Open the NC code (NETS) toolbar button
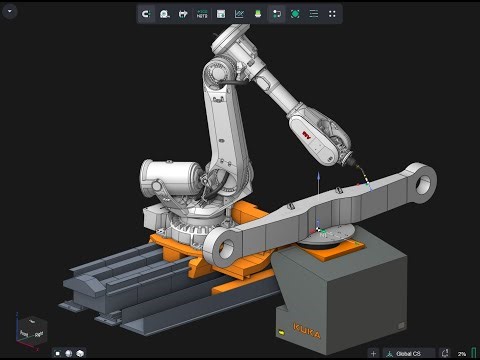480x360 pixels. [202, 14]
